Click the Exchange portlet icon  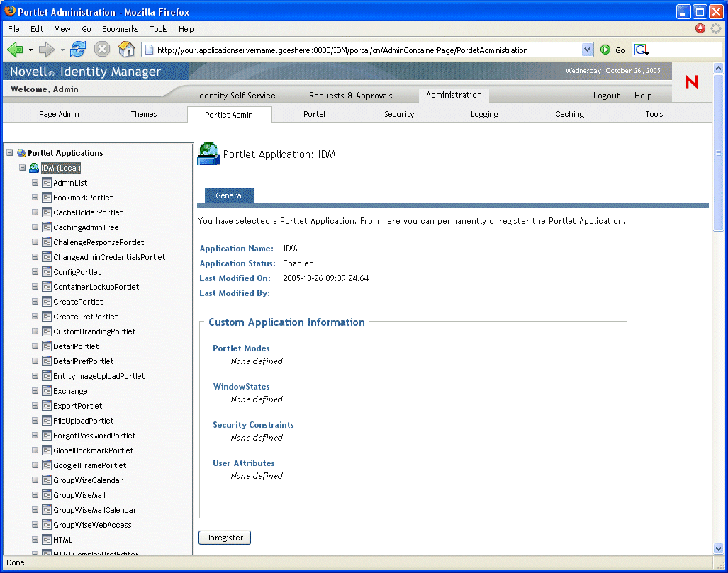point(46,391)
